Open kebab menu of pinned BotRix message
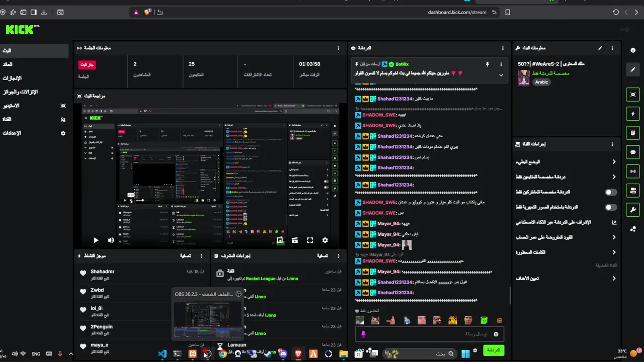644x362 pixels. point(501,64)
